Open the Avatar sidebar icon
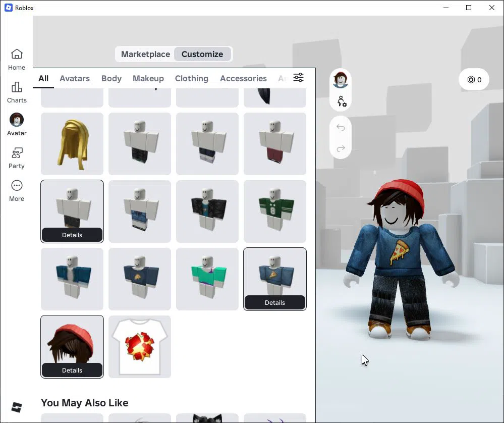 17,125
